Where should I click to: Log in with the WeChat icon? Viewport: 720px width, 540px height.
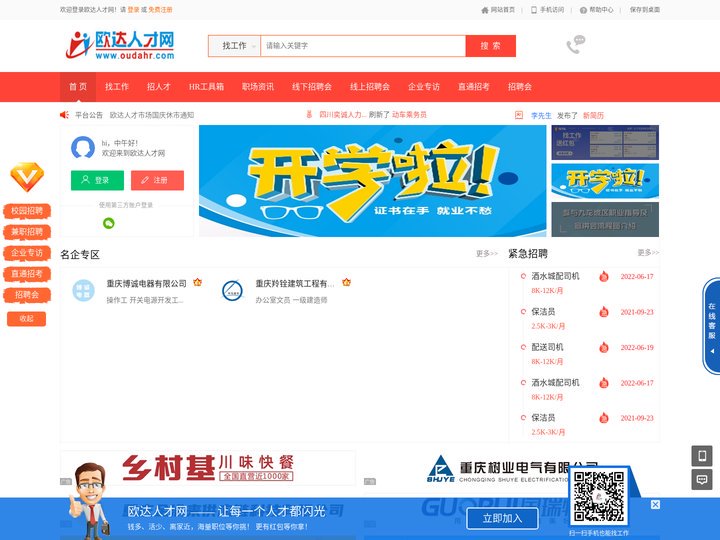point(109,223)
